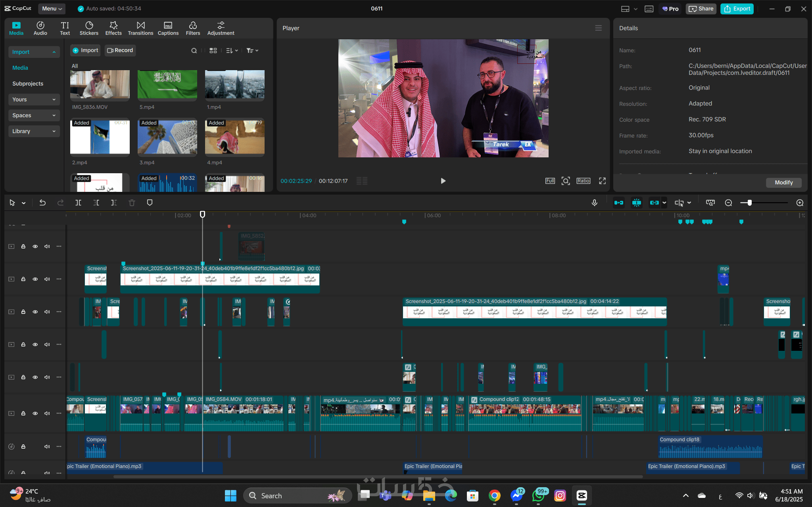Open the Menu dropdown in title bar
The height and width of the screenshot is (507, 812).
tap(52, 8)
